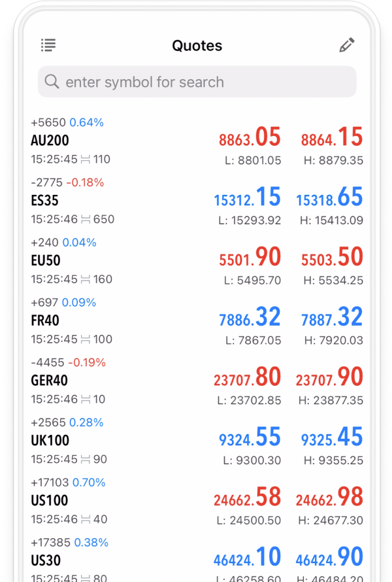Viewport: 392px width, 582px height.
Task: Click the GER40 spread icon
Action: point(86,399)
